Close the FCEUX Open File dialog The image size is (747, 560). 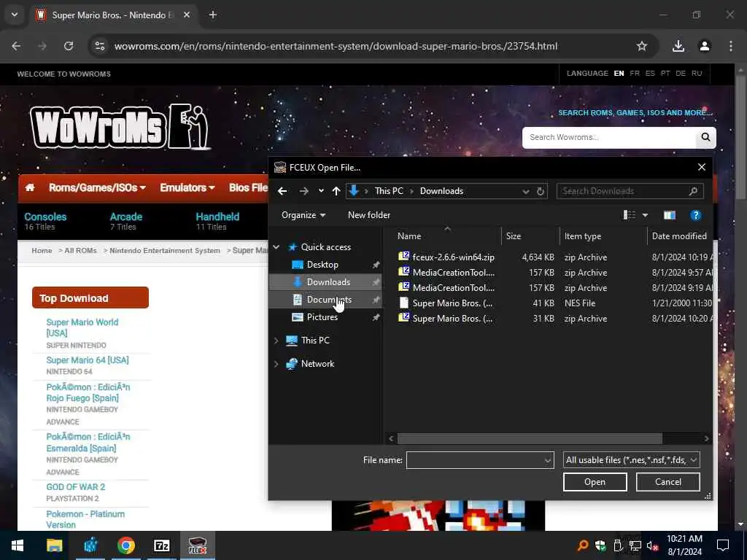[x=701, y=167]
